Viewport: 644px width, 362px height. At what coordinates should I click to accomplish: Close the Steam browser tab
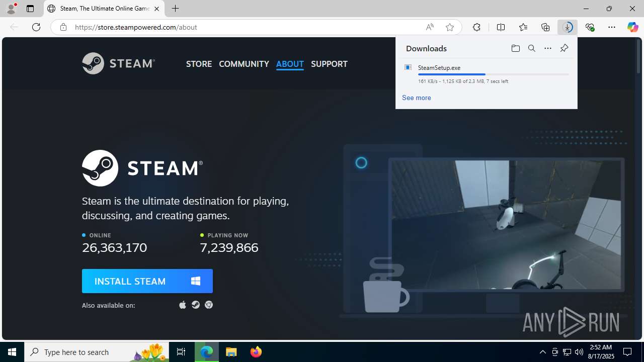coord(156,9)
